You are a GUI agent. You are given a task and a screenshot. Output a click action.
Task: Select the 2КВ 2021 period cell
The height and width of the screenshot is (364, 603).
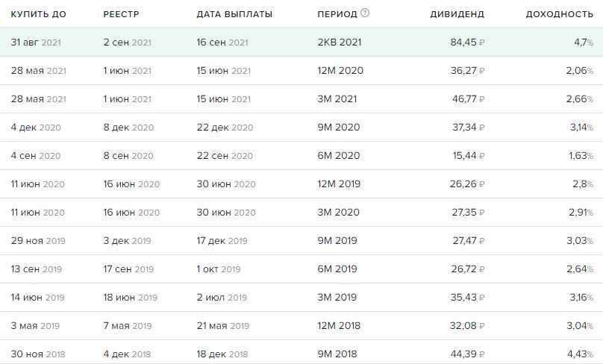pos(339,43)
